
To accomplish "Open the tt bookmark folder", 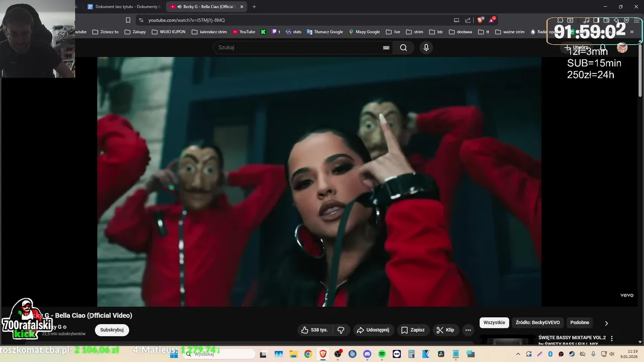I will pyautogui.click(x=484, y=32).
